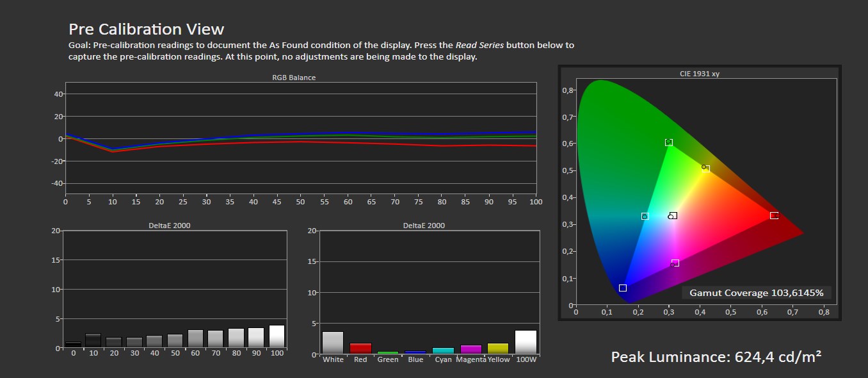The width and height of the screenshot is (868, 378).
Task: Select the Cyan bar in the DeltaE chart
Action: pos(443,350)
